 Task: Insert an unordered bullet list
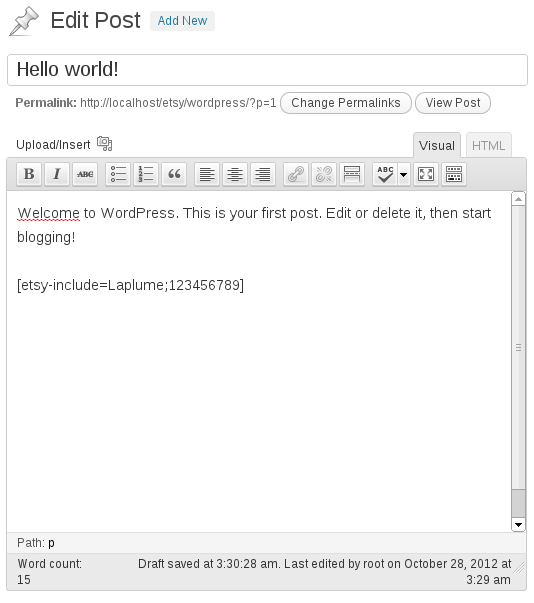pyautogui.click(x=118, y=174)
